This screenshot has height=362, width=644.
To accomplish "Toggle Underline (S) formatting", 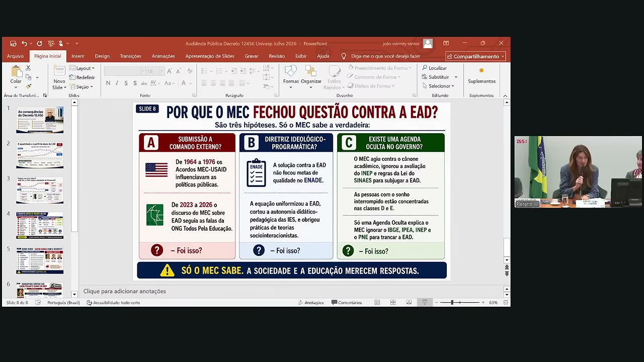I will (x=126, y=83).
